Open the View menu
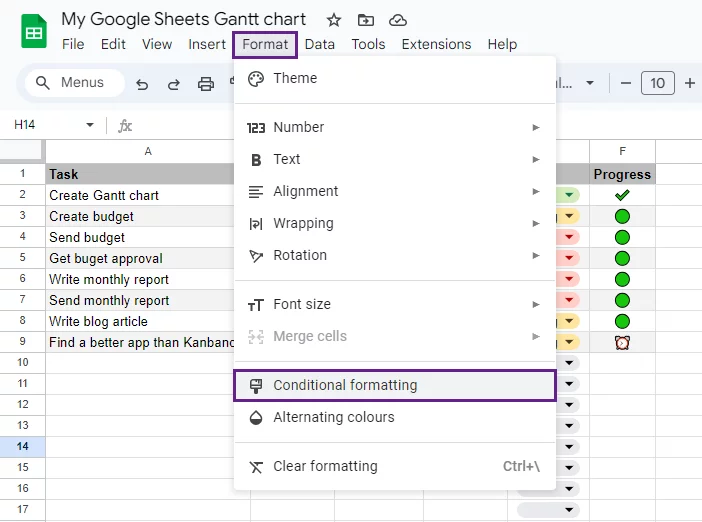This screenshot has width=702, height=522. (157, 44)
